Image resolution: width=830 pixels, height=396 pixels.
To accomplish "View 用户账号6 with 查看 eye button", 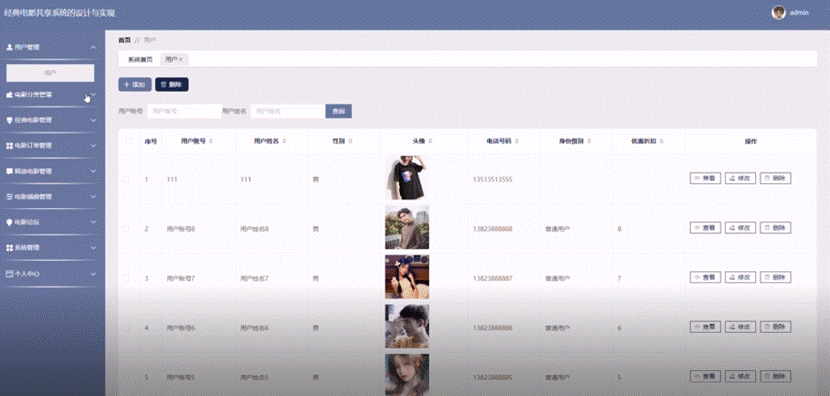I will 705,327.
